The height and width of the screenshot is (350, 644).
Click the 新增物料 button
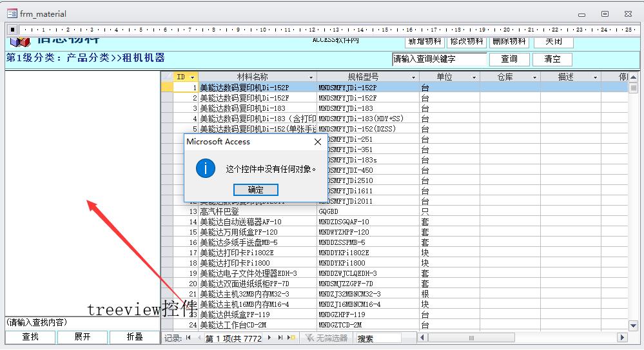425,41
